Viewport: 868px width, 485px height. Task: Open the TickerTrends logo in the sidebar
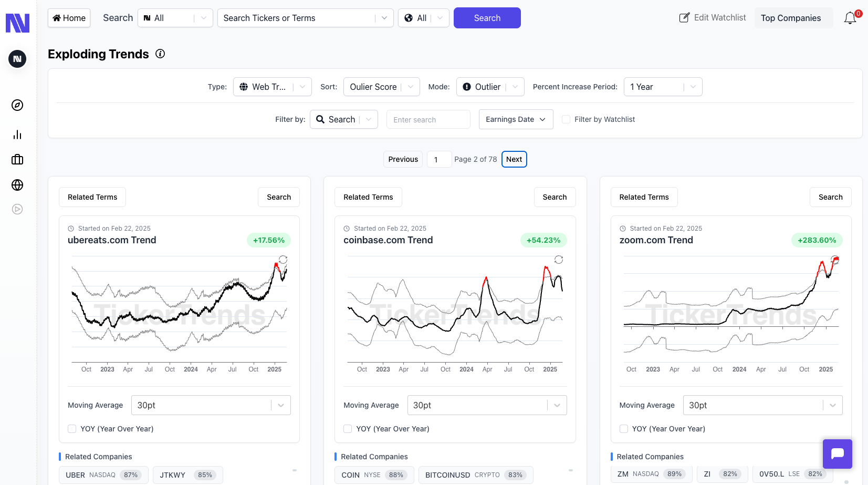17,23
